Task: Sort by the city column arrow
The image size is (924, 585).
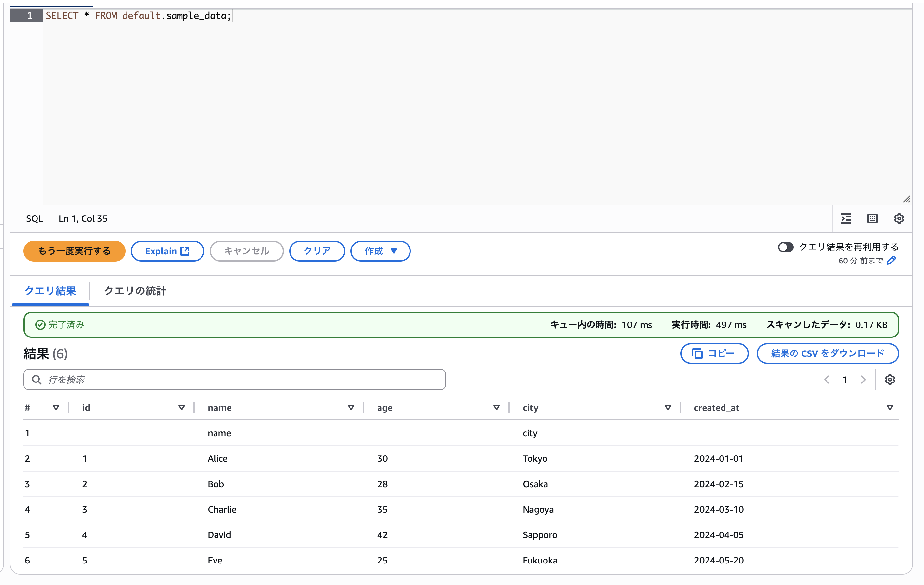Action: tap(668, 408)
